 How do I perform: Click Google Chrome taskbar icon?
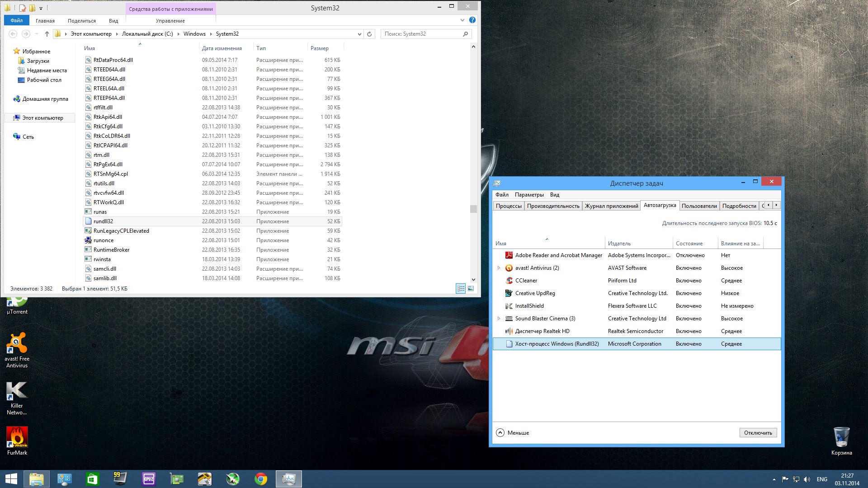(x=261, y=479)
